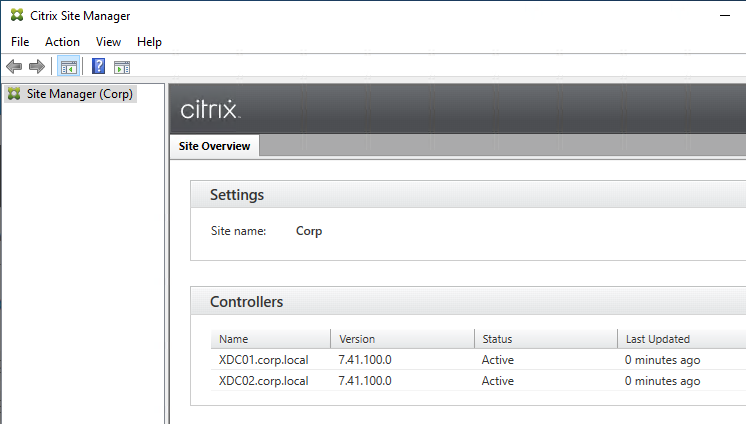Screen dimensions: 746x424
Task: Sort controllers by Version column header
Action: click(x=402, y=339)
